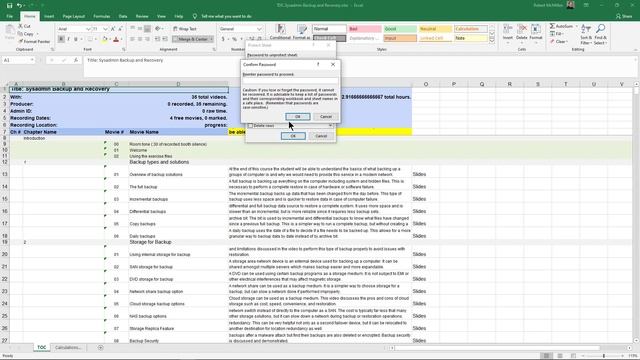
Task: Open the Arial font name dropdown
Action: click(x=88, y=29)
